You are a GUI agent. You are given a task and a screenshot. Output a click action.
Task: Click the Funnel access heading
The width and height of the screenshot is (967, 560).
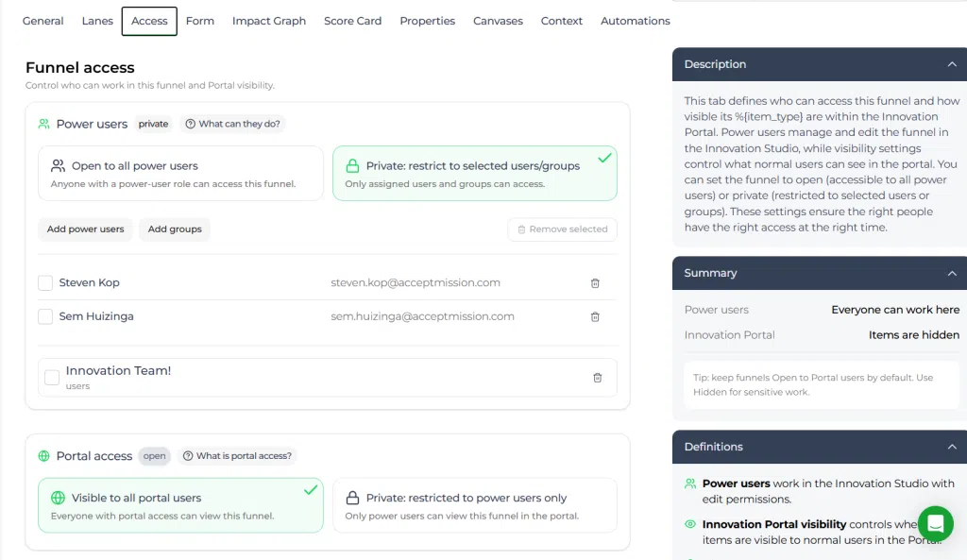click(x=79, y=67)
